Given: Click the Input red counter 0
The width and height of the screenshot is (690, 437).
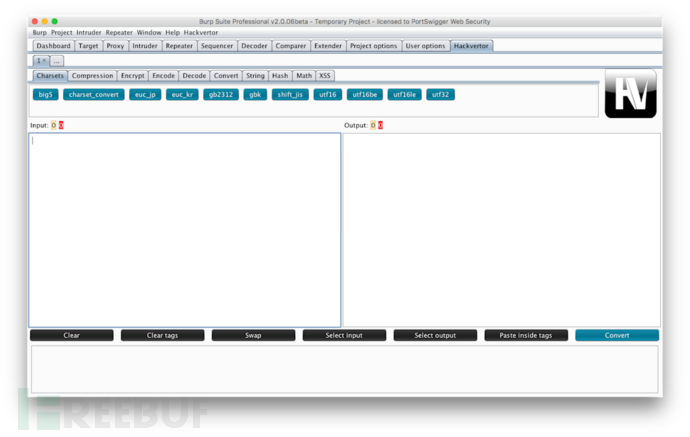Looking at the screenshot, I should coord(61,125).
